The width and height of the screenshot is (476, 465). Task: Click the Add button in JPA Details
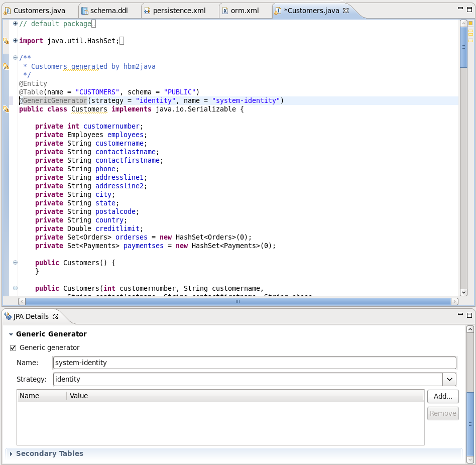[442, 396]
